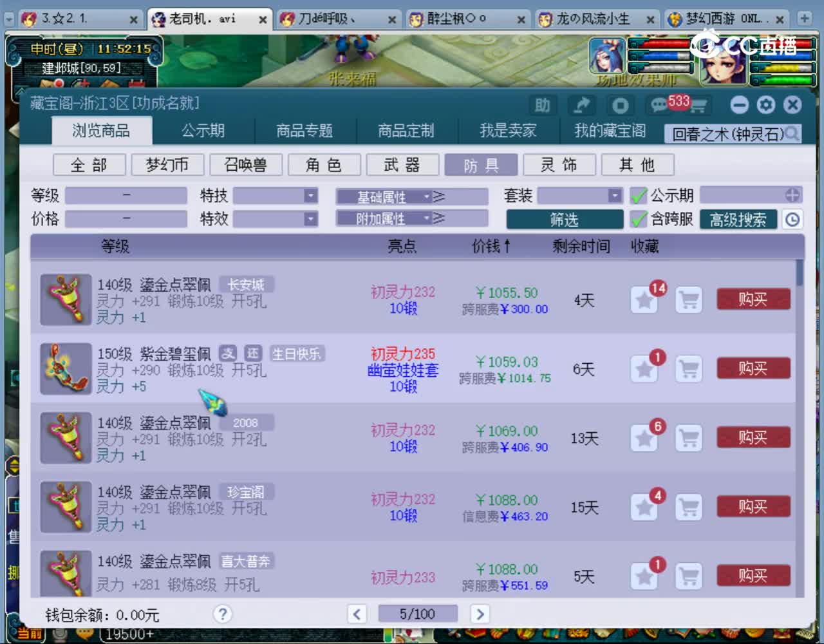Open the 商品定制 tab
The width and height of the screenshot is (824, 644).
pos(406,131)
